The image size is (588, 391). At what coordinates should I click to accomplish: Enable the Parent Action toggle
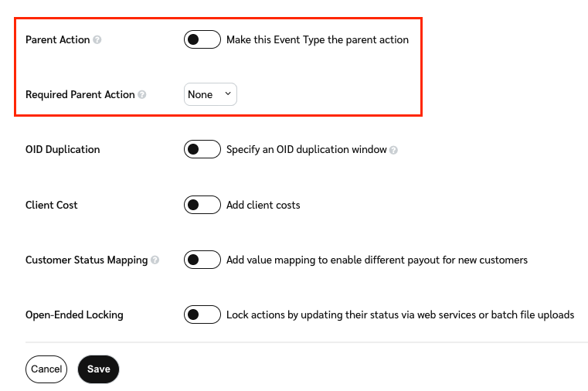[x=202, y=39]
